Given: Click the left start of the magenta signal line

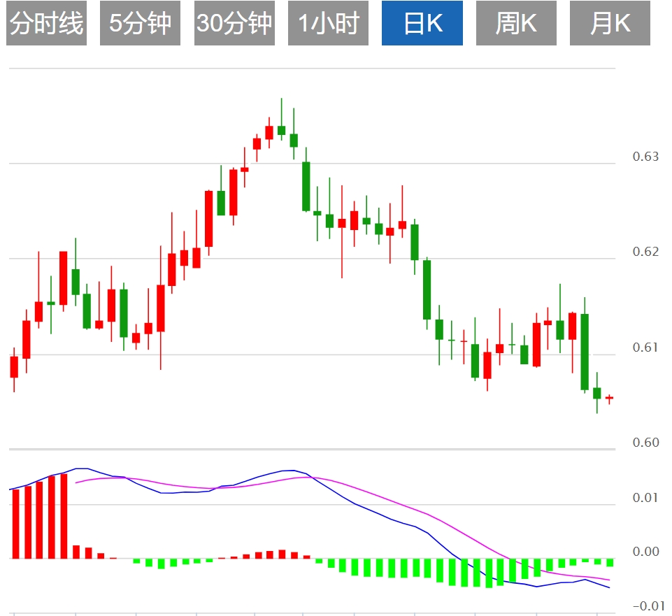Looking at the screenshot, I should click(x=76, y=482).
